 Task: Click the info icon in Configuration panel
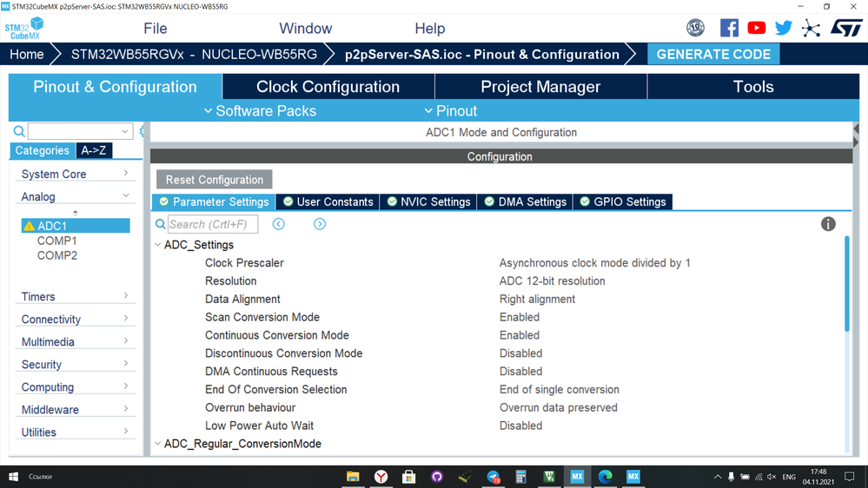coord(828,224)
